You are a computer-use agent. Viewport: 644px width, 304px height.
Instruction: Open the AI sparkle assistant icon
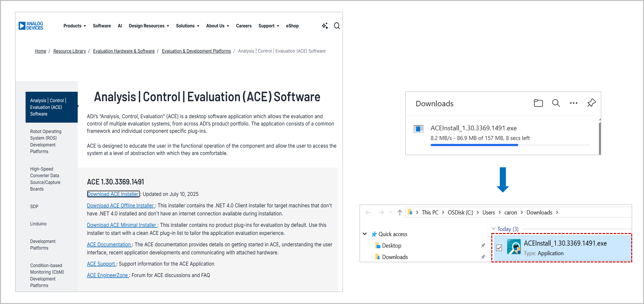(x=325, y=26)
